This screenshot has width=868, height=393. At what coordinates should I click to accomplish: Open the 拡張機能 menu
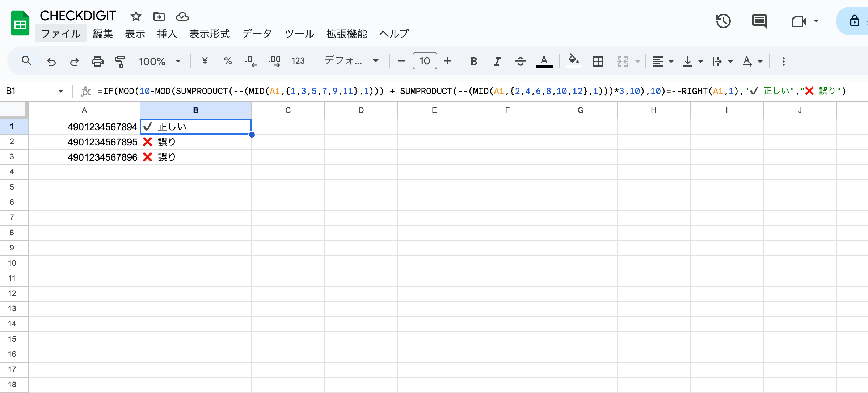point(346,34)
